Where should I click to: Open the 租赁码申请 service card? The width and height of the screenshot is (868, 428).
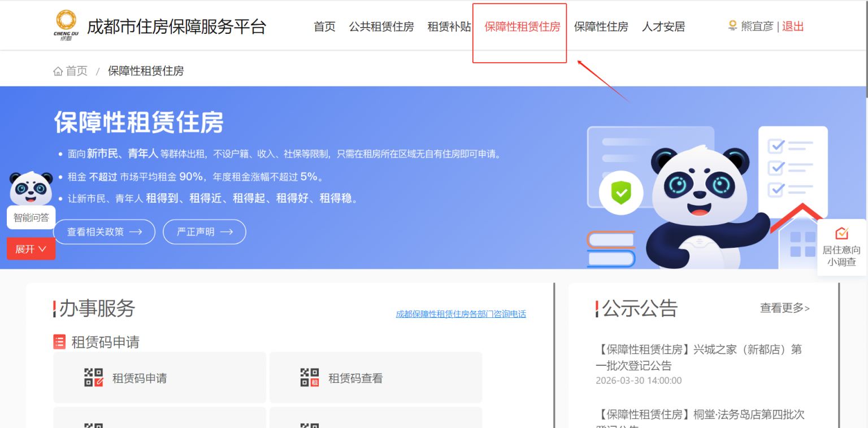[x=159, y=377]
